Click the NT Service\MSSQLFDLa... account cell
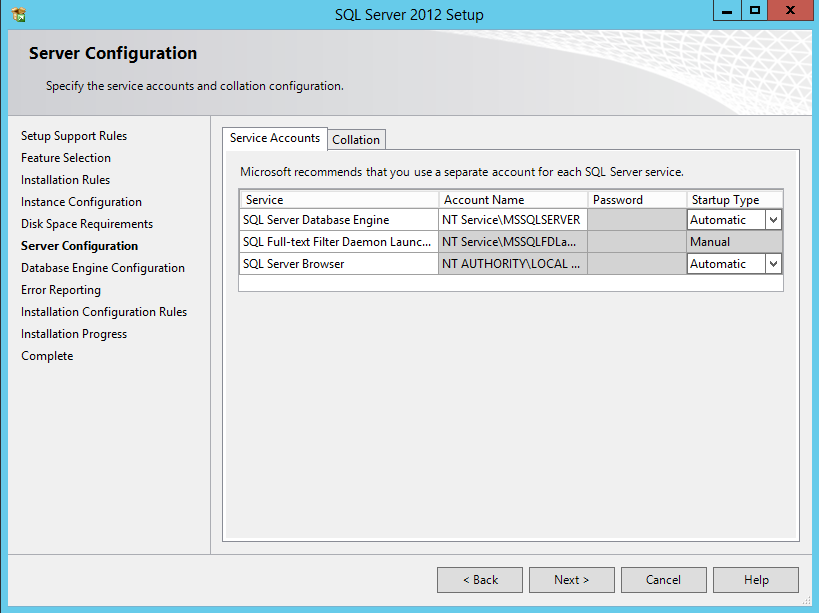This screenshot has width=819, height=613. [x=512, y=242]
